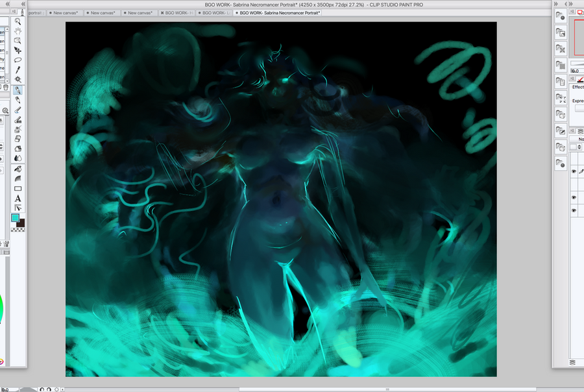The height and width of the screenshot is (392, 584).
Task: Select the Figure rectangle tool
Action: click(x=18, y=189)
